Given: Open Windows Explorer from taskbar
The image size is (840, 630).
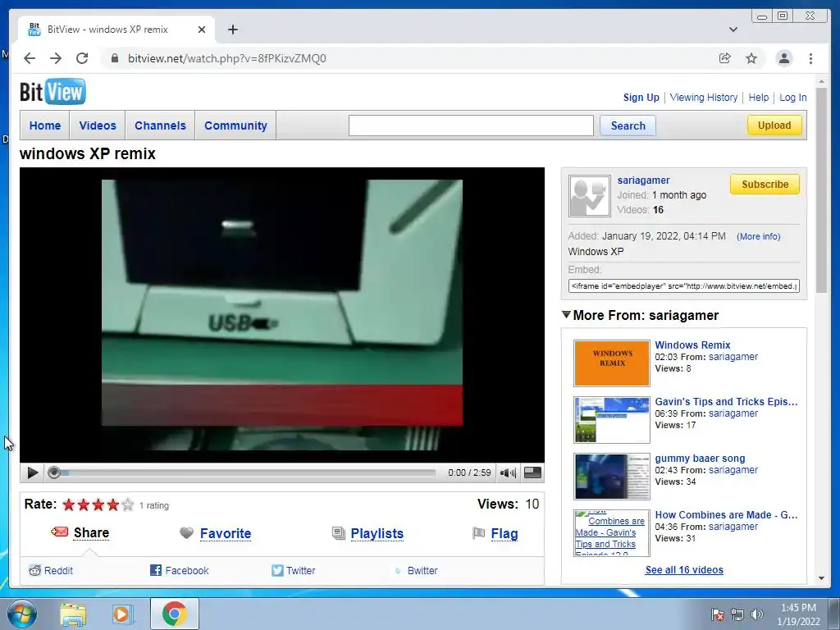Looking at the screenshot, I should coord(73,614).
